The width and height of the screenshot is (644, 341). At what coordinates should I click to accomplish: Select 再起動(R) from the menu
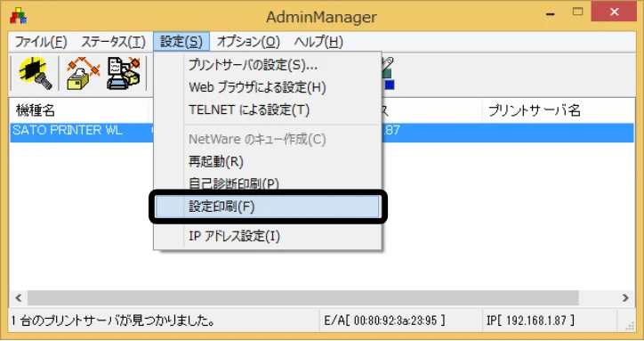click(x=268, y=161)
